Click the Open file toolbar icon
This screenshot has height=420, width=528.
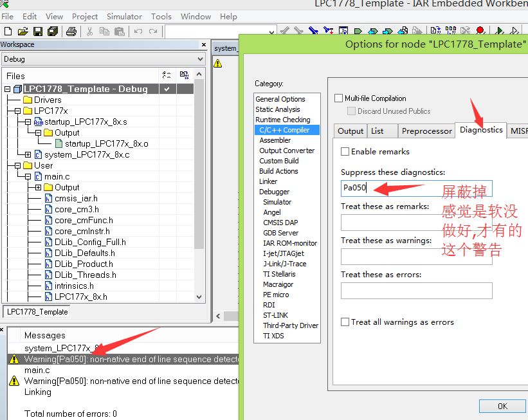point(23,32)
